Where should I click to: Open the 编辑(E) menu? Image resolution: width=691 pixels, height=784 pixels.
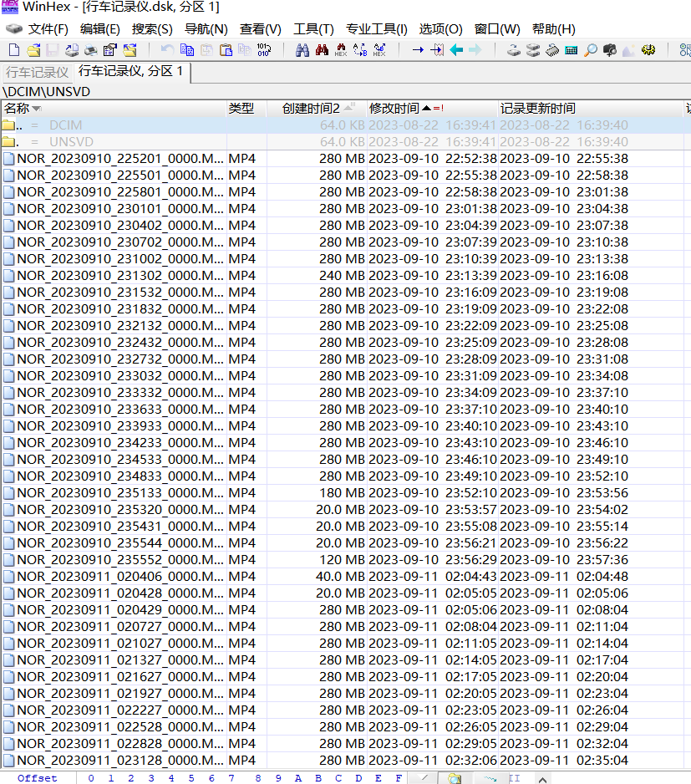click(100, 29)
